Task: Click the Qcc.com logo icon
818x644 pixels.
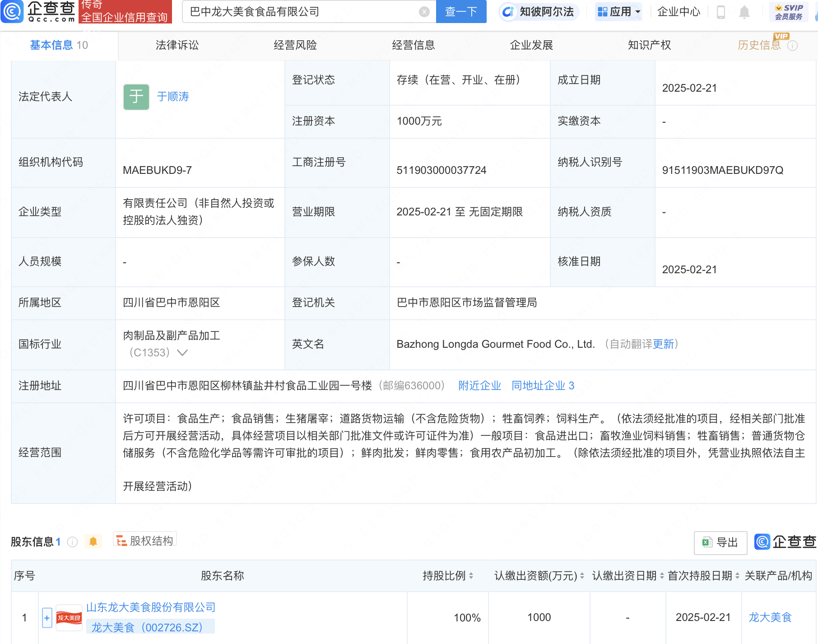Action: tap(12, 11)
